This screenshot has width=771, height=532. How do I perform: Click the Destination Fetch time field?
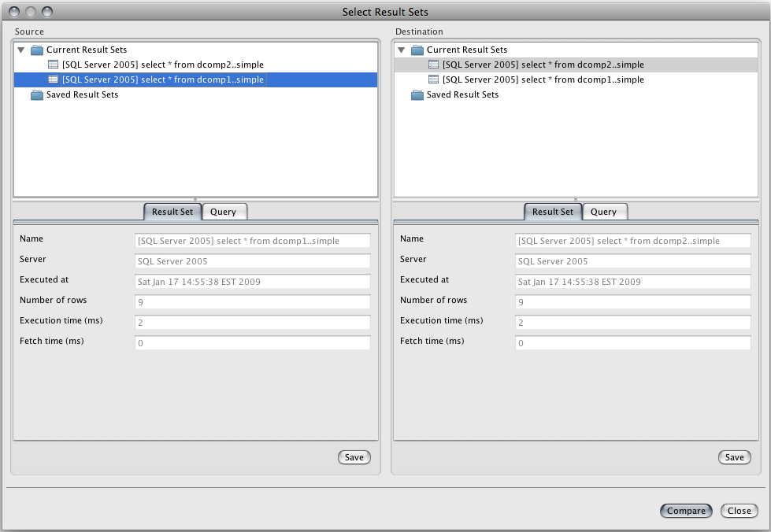click(x=633, y=343)
